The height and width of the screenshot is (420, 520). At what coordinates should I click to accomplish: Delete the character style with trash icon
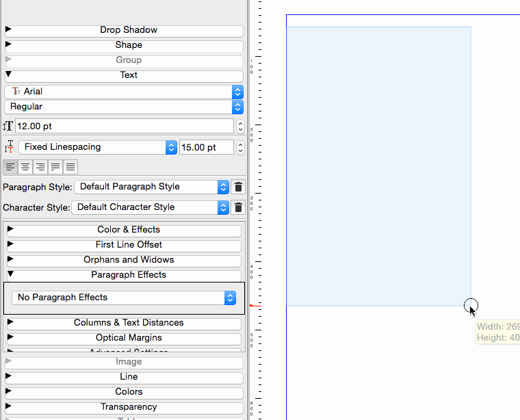point(238,207)
